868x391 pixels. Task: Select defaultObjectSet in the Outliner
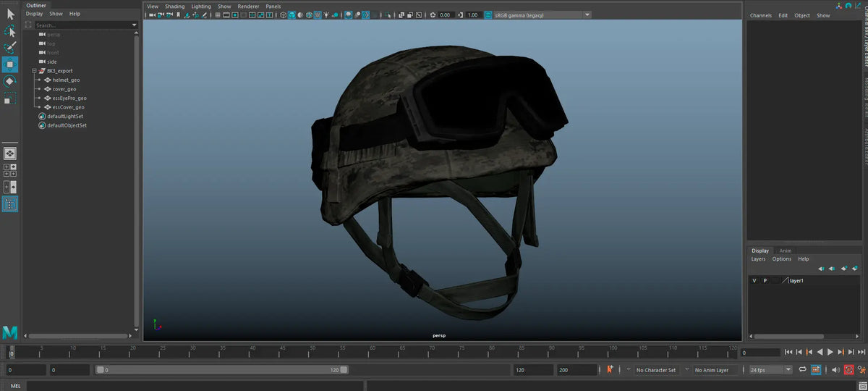tap(67, 125)
